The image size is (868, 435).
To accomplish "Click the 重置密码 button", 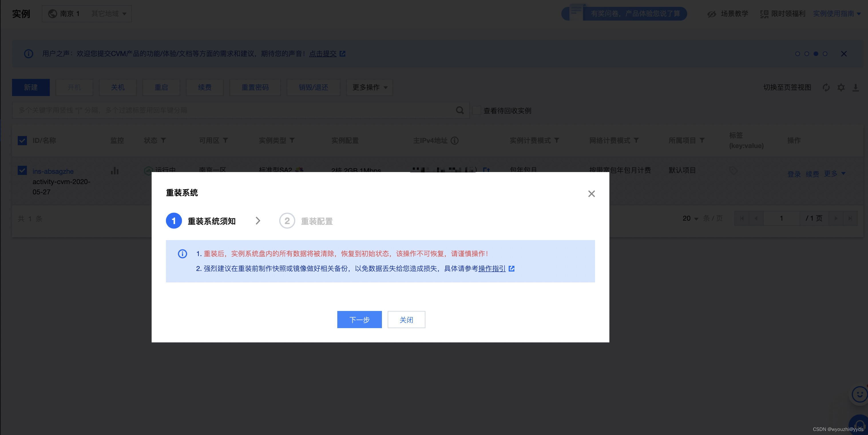I will 255,87.
